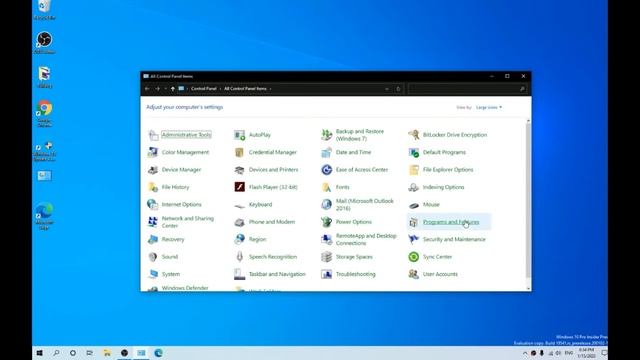Open the Google Chrome desktop shortcut

click(44, 113)
